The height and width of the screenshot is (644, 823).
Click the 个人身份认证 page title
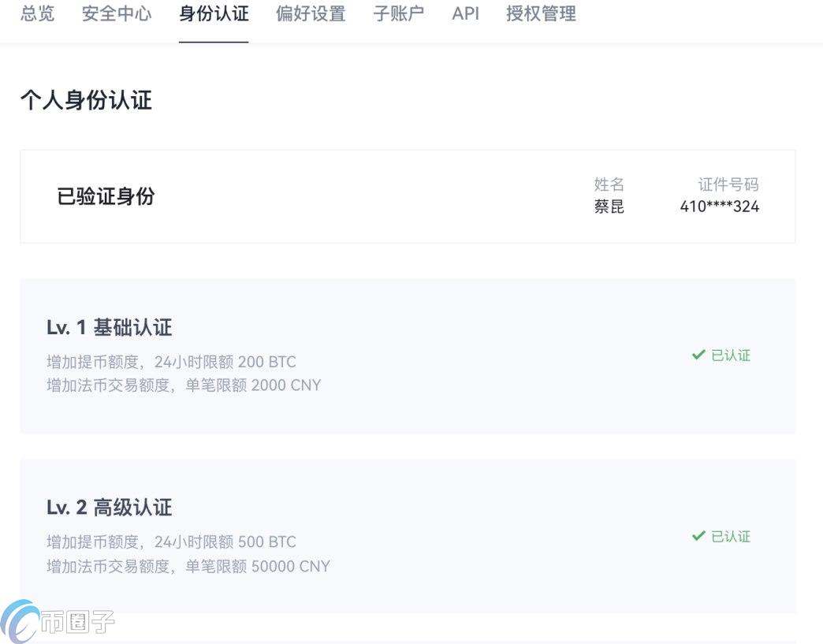86,100
